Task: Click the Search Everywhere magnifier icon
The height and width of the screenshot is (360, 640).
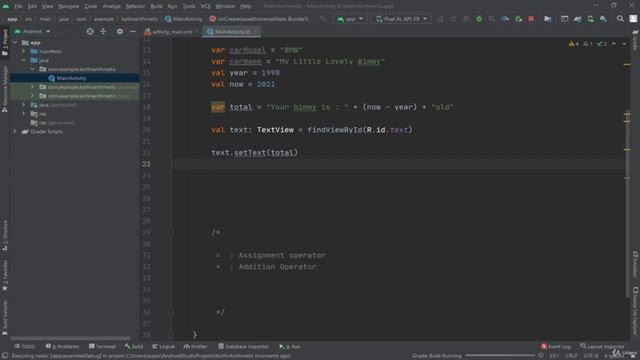Action: pos(620,19)
